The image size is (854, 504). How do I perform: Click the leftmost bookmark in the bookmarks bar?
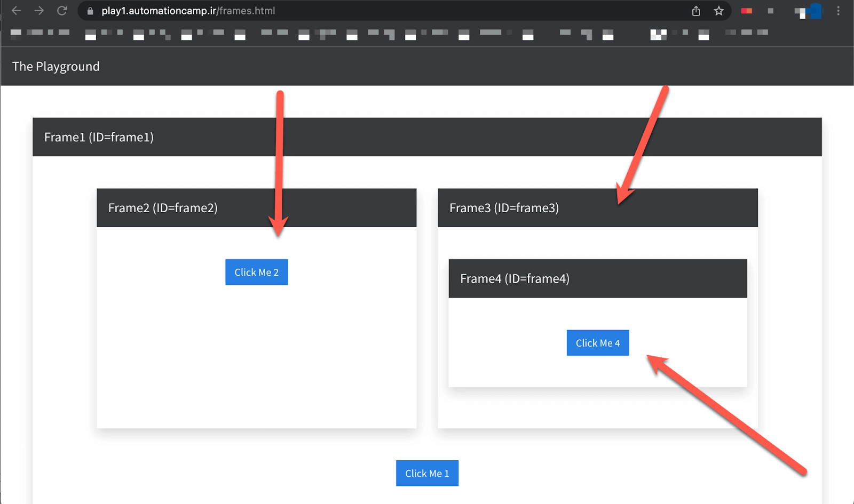[16, 34]
